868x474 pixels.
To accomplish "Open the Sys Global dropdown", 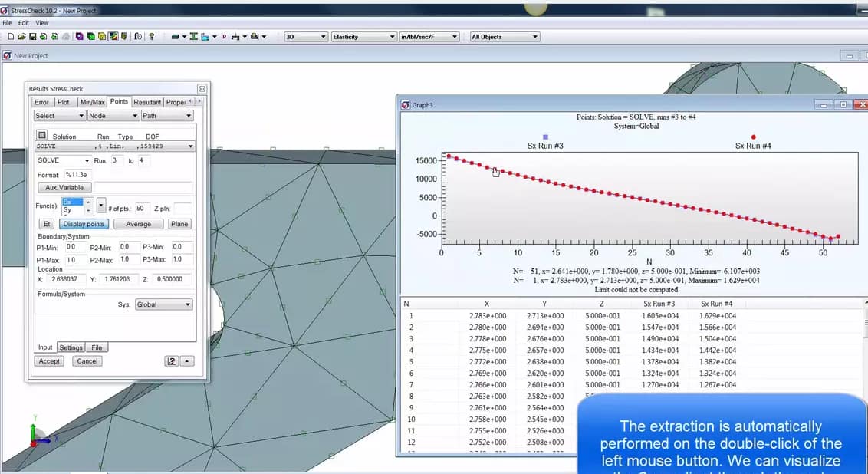I will pos(163,304).
